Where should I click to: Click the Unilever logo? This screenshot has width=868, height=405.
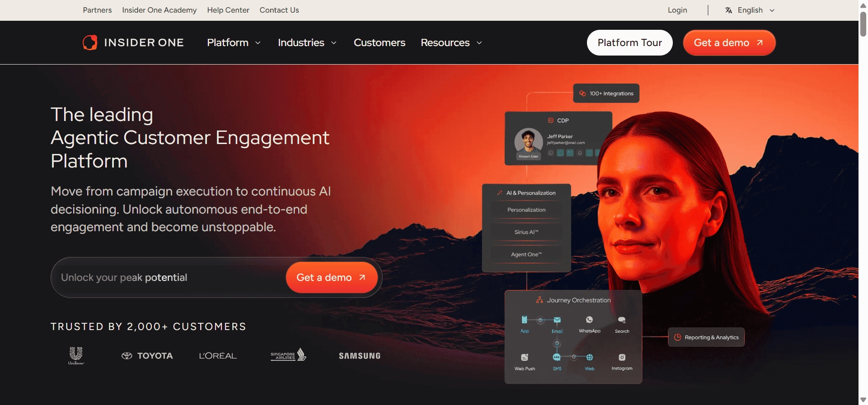[76, 356]
